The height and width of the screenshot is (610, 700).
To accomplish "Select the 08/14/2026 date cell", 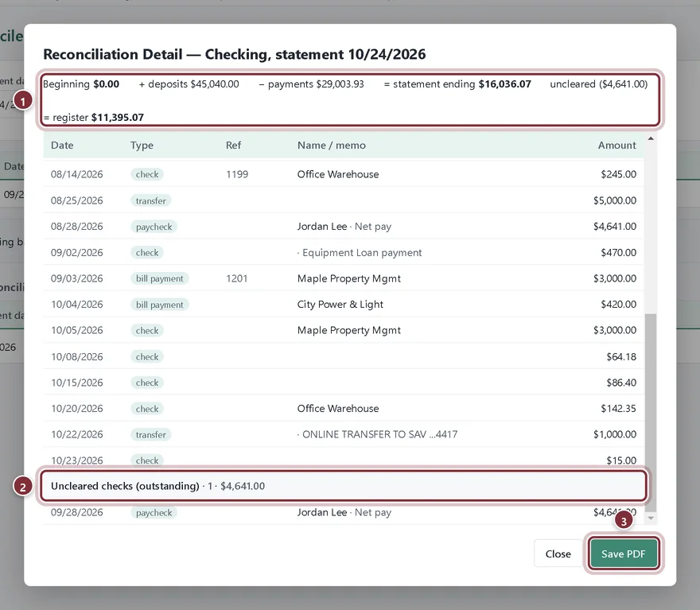I will click(77, 174).
